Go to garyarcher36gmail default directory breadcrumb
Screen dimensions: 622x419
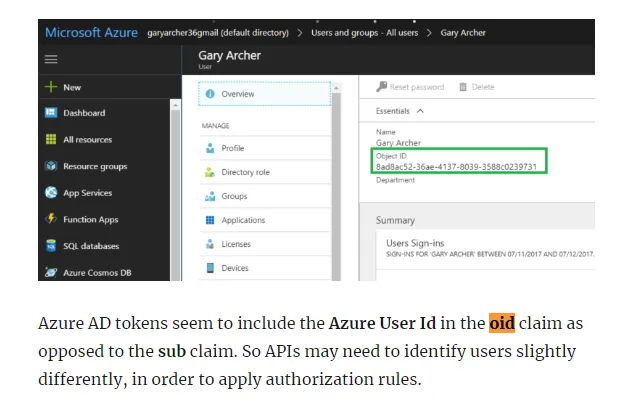[218, 33]
